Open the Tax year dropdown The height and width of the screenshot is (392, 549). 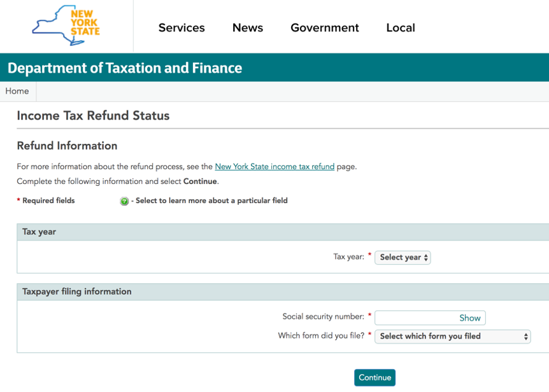click(x=402, y=257)
